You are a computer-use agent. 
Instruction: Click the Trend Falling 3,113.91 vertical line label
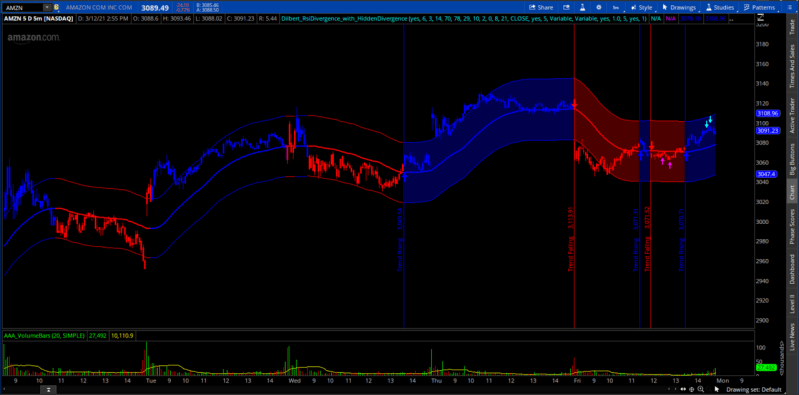[571, 239]
